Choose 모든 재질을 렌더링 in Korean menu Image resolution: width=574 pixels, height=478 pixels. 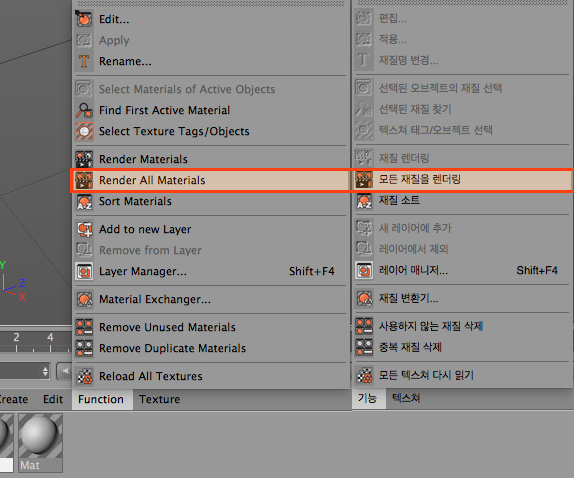click(462, 179)
